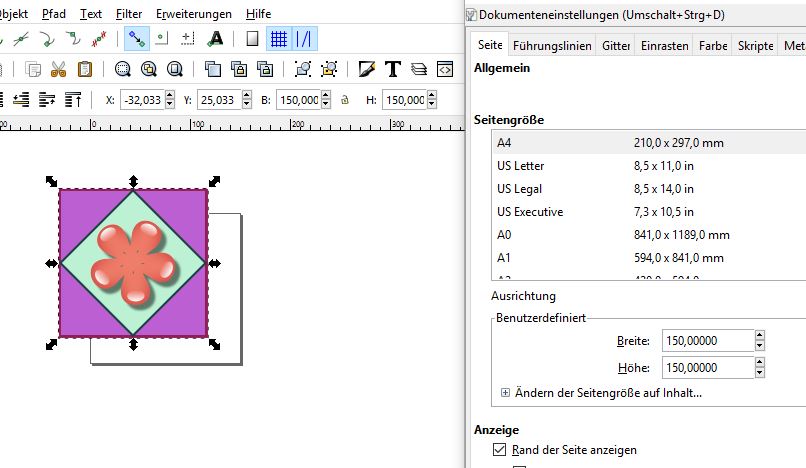Image resolution: width=806 pixels, height=468 pixels.
Task: Ungroup the selected objects
Action: [329, 69]
